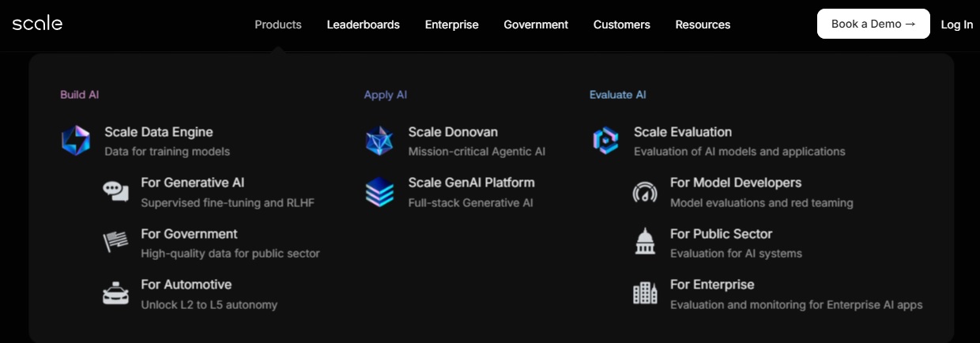
Task: Open For Government under Build AI
Action: [189, 234]
